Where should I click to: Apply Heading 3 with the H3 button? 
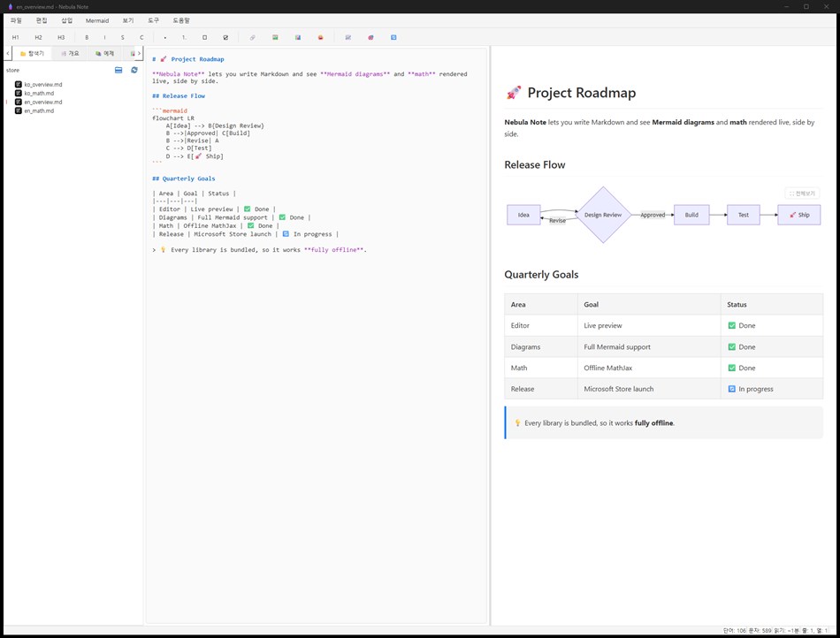pyautogui.click(x=61, y=37)
